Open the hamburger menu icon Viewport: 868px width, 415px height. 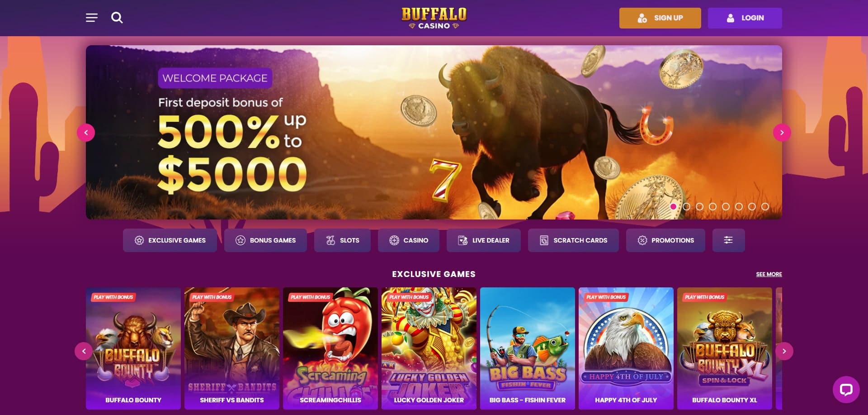(x=92, y=18)
